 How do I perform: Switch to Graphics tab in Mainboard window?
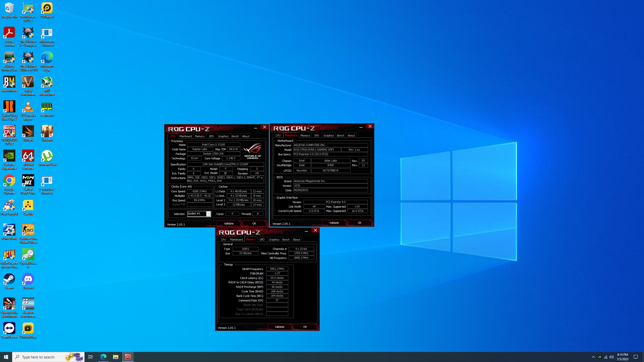[329, 135]
